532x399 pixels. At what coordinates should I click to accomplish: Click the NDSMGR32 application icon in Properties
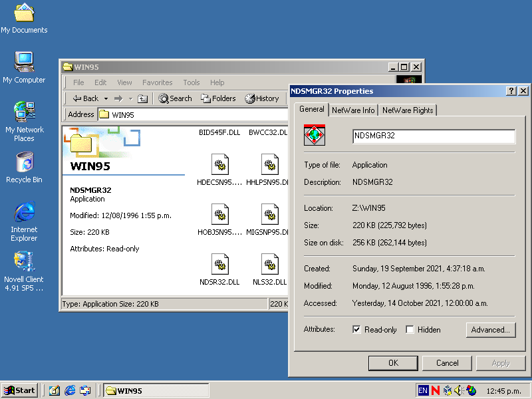(x=315, y=135)
